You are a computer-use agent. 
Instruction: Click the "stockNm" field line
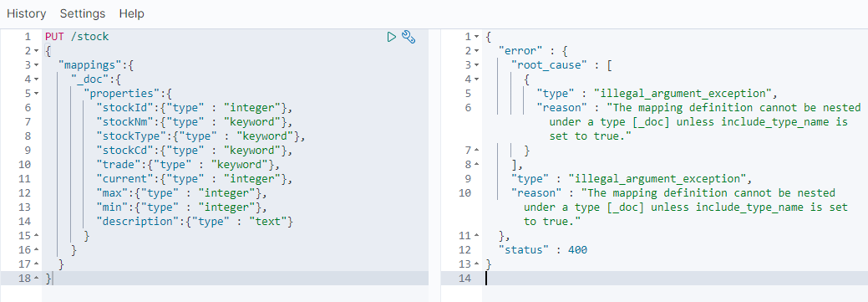click(194, 122)
